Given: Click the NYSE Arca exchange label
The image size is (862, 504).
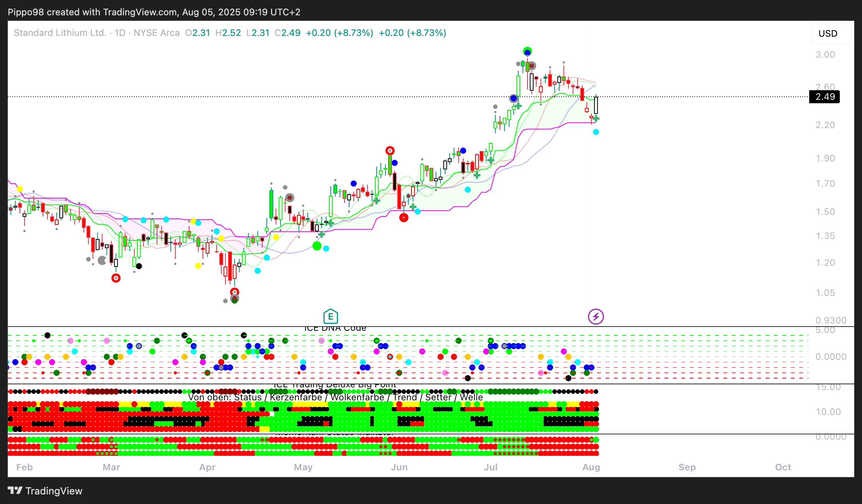Looking at the screenshot, I should [x=156, y=33].
